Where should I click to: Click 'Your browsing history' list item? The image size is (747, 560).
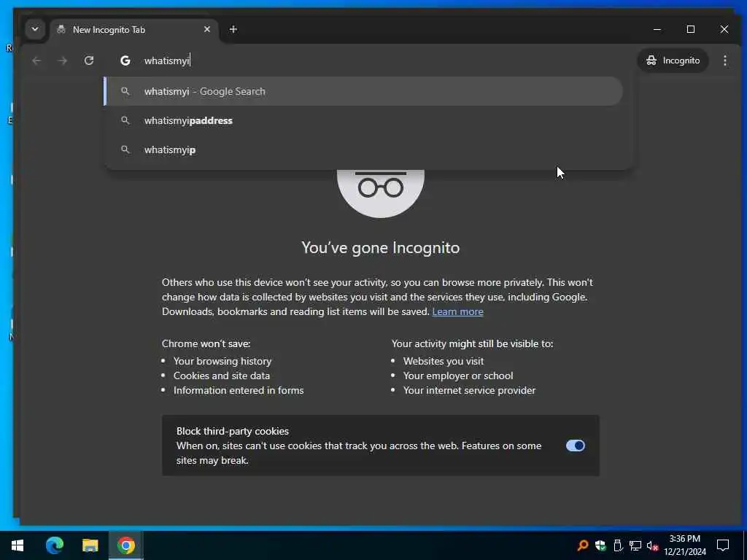pos(222,361)
